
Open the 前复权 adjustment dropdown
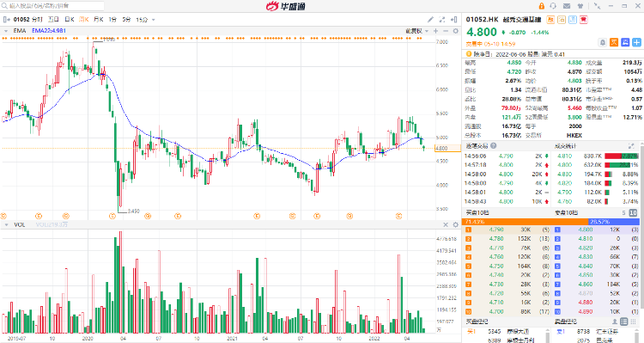[416, 31]
